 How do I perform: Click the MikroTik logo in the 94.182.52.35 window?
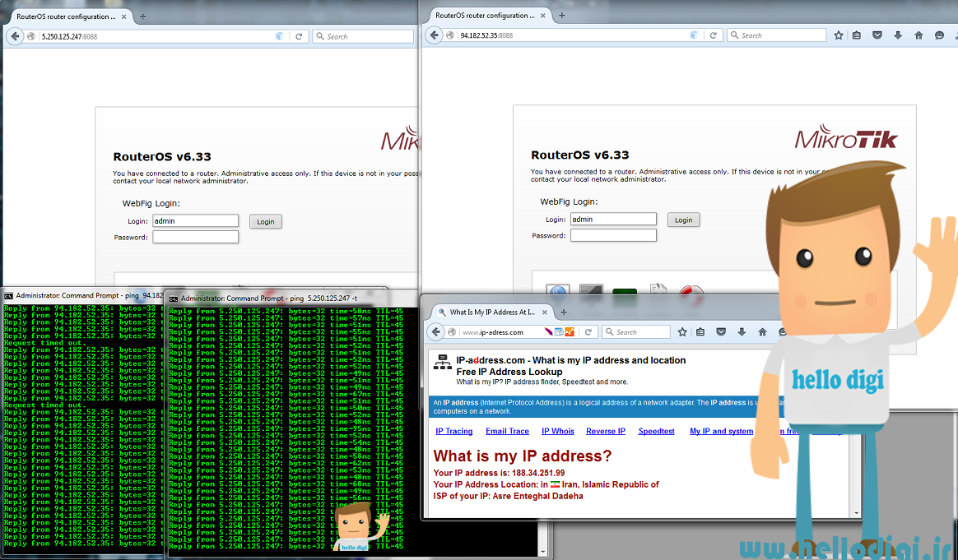tap(846, 137)
